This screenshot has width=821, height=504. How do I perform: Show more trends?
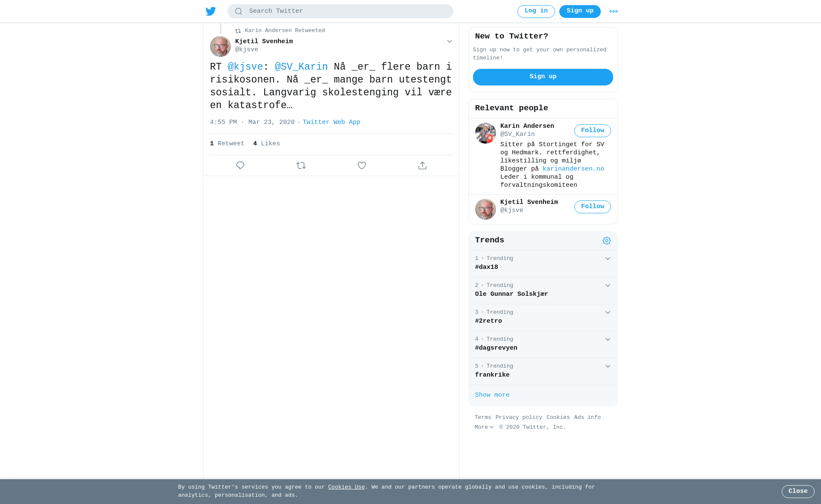tap(492, 395)
